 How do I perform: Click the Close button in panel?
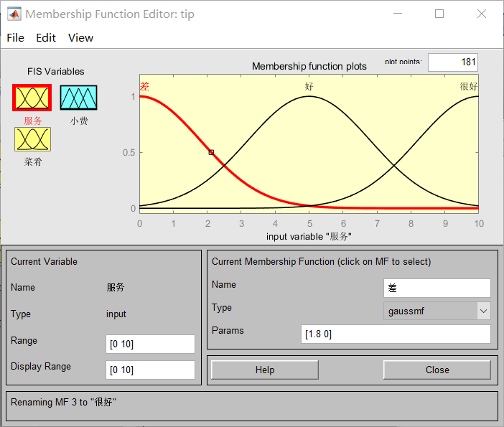(437, 370)
